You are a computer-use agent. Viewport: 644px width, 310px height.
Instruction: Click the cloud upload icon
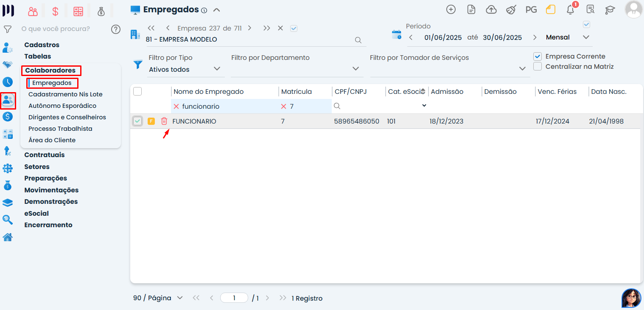(491, 9)
